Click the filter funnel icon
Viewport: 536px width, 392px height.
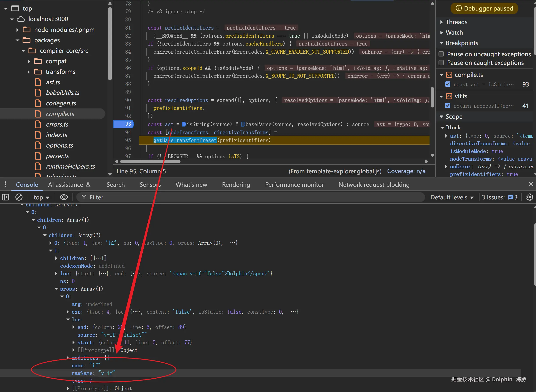(x=84, y=197)
